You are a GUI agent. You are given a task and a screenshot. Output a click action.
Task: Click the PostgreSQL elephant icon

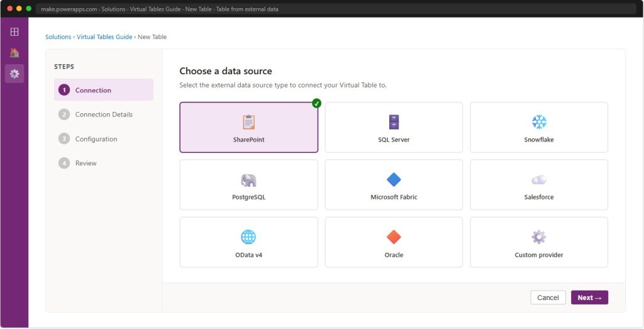click(x=248, y=180)
